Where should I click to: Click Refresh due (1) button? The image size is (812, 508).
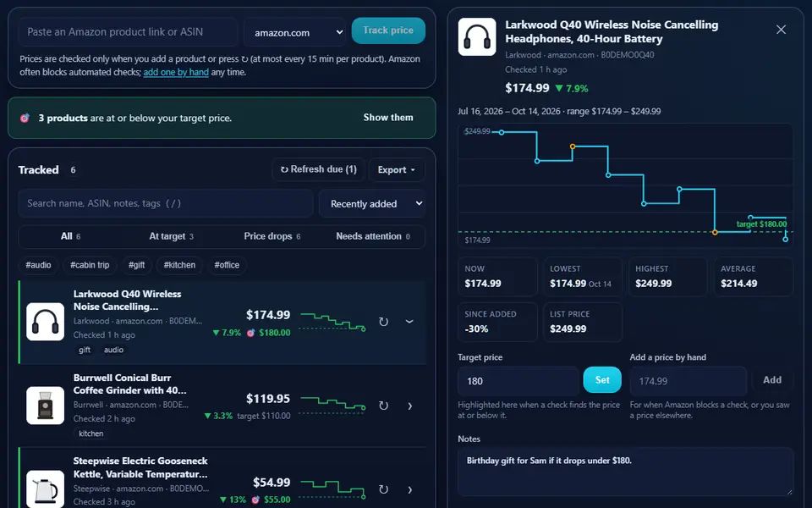pyautogui.click(x=319, y=169)
